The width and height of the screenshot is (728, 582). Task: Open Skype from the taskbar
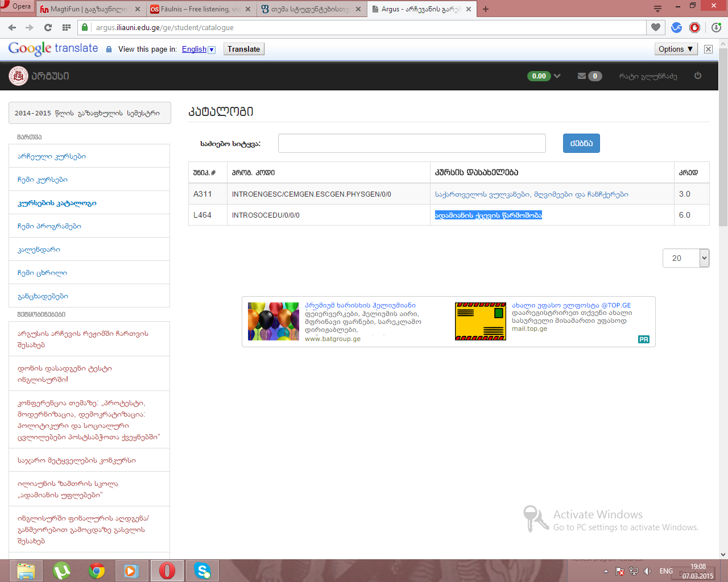pyautogui.click(x=202, y=571)
